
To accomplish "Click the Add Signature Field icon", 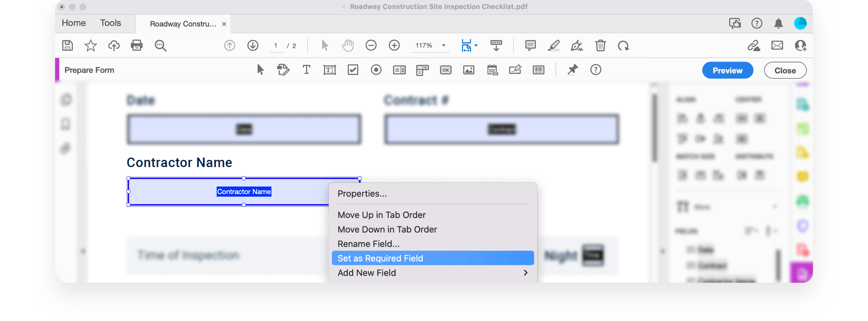I will (515, 70).
